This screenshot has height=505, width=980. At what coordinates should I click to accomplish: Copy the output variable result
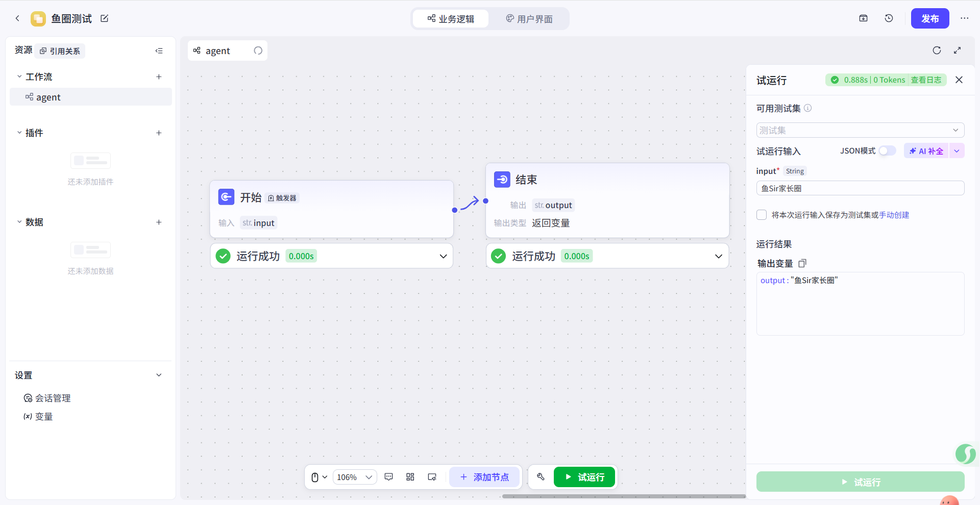pyautogui.click(x=802, y=263)
